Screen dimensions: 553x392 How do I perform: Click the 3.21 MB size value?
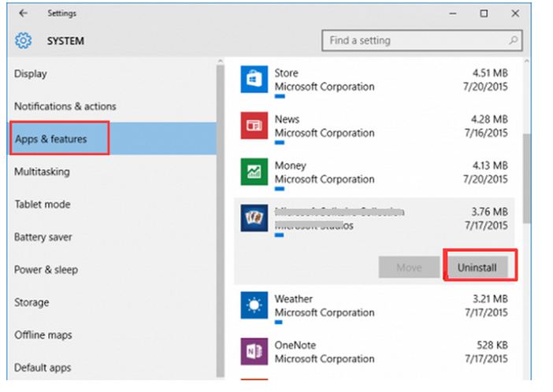pos(490,299)
